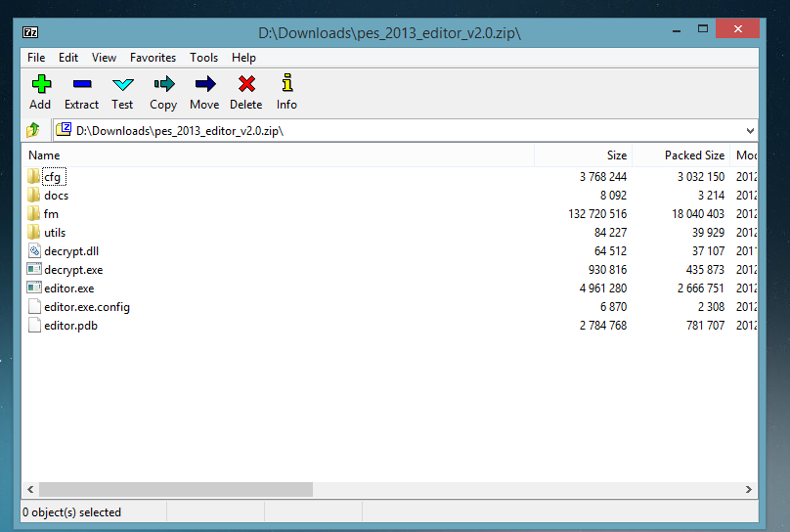Image resolution: width=790 pixels, height=532 pixels.
Task: Open the Info properties icon
Action: [287, 83]
